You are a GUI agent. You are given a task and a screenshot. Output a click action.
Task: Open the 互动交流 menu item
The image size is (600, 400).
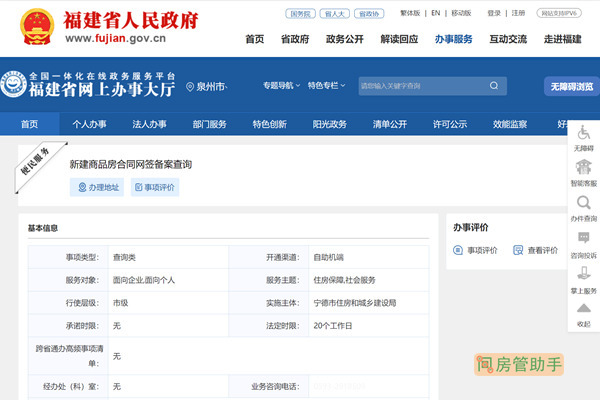click(508, 39)
